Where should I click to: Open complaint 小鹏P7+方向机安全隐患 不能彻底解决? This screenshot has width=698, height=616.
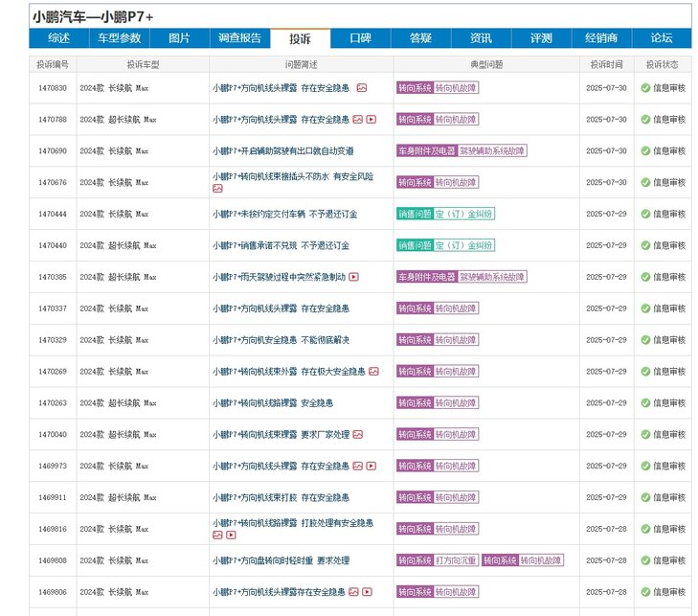[281, 340]
